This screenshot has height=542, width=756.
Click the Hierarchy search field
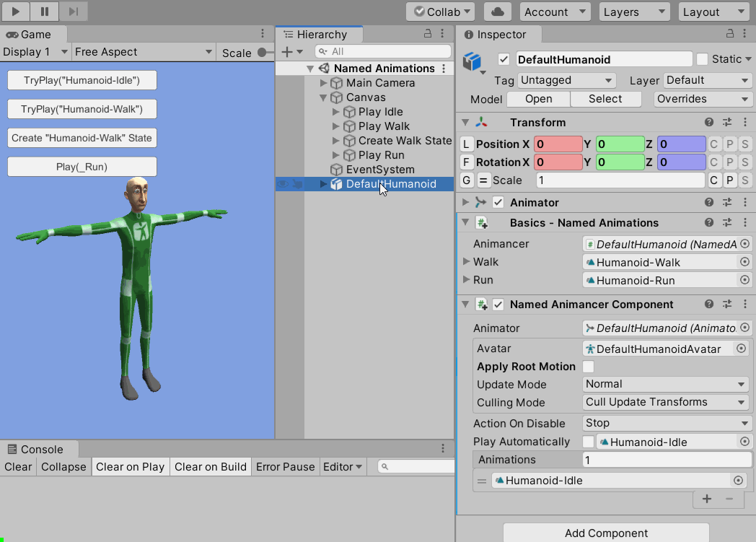(382, 52)
